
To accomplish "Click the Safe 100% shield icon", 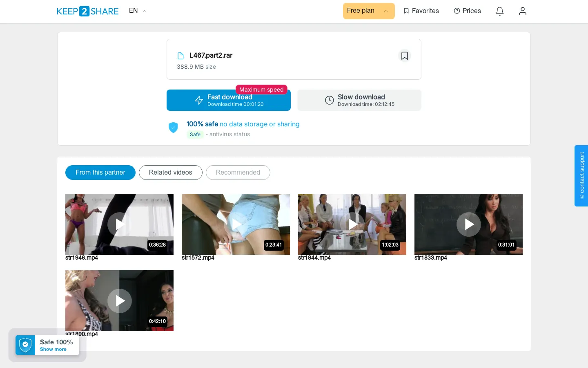I will [25, 345].
